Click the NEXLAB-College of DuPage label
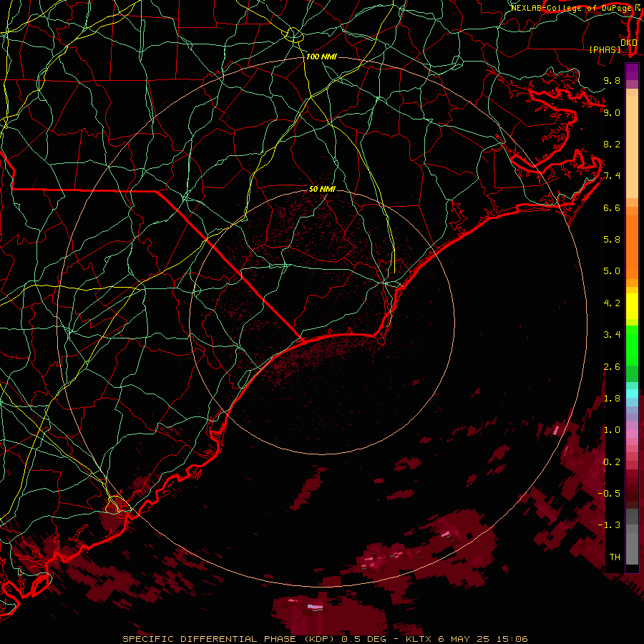The width and height of the screenshot is (644, 644). (x=572, y=8)
